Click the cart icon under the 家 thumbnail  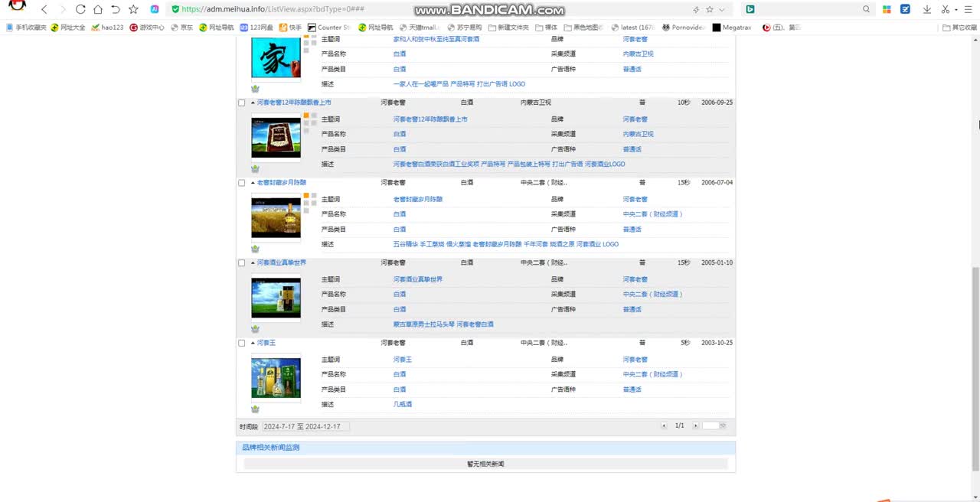pos(256,89)
